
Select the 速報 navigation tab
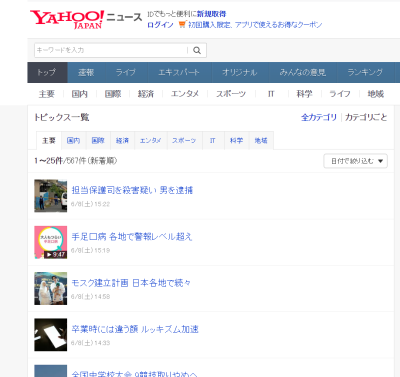86,72
